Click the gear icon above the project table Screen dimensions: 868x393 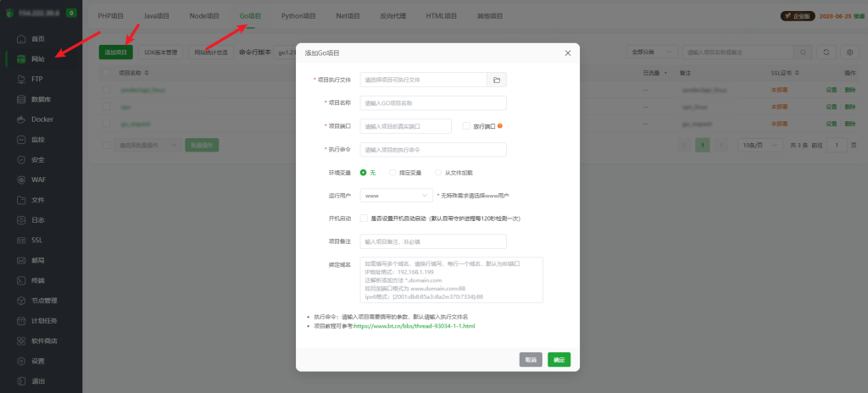click(x=849, y=52)
